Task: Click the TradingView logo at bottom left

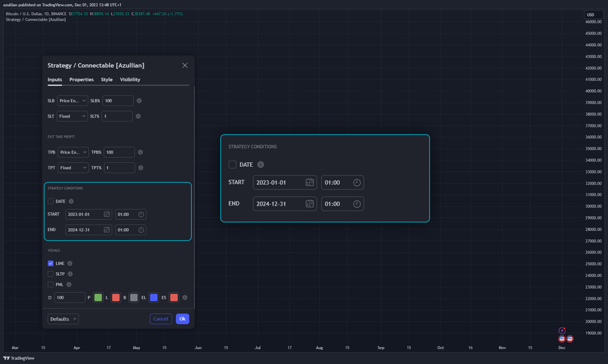Action: 19,358
